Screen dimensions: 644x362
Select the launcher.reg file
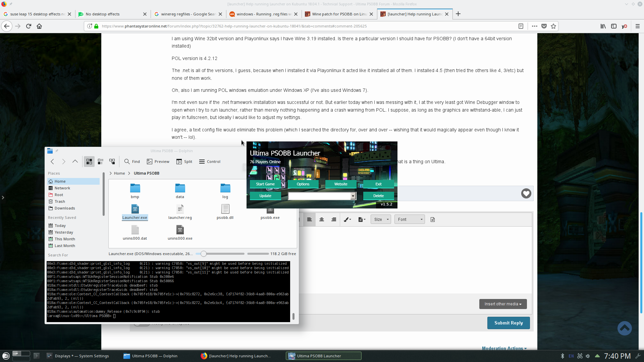[180, 212]
